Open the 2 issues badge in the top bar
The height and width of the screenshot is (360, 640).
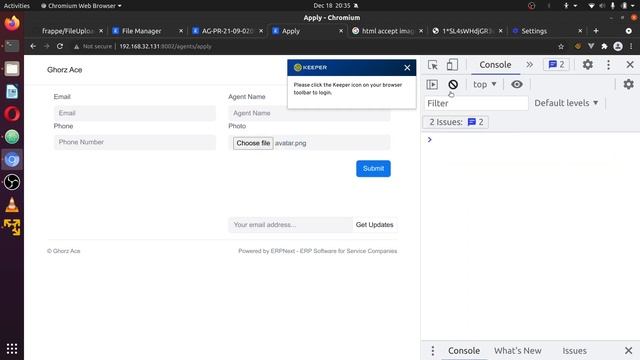556,64
